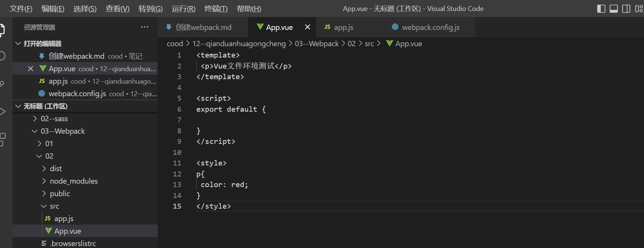Toggle the bottom panel layout button
Image resolution: width=644 pixels, height=248 pixels.
(x=614, y=9)
